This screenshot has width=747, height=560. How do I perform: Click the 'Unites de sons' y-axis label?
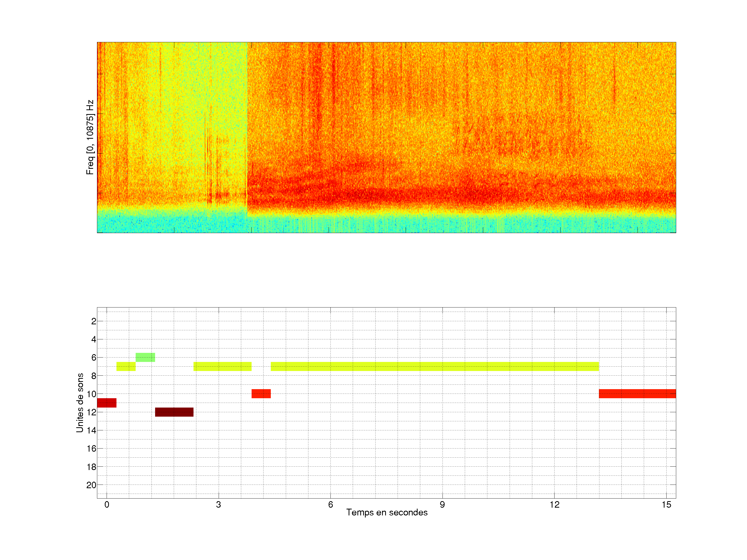click(x=80, y=403)
